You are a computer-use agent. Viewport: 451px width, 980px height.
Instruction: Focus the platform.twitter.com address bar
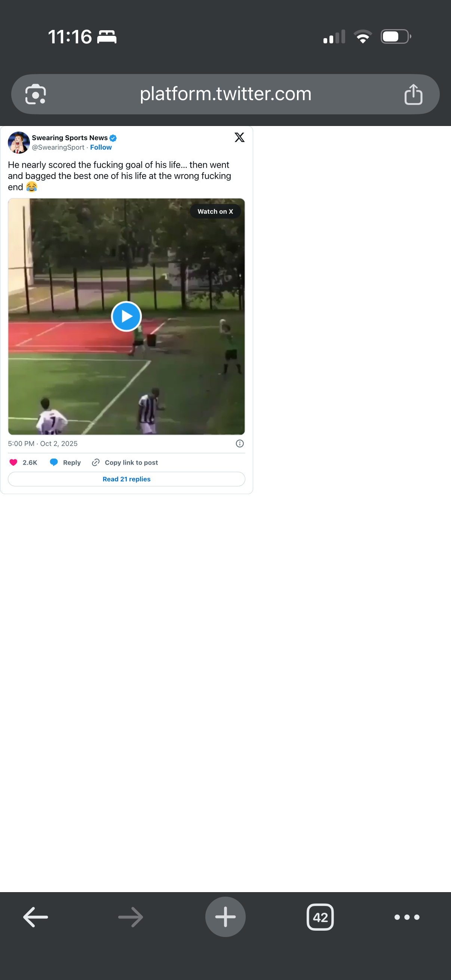pos(225,94)
